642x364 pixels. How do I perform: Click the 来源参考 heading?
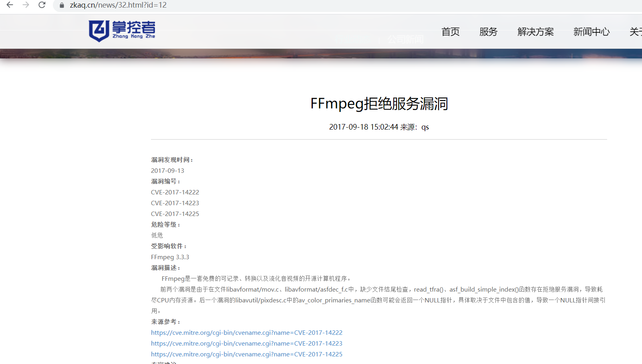[166, 322]
